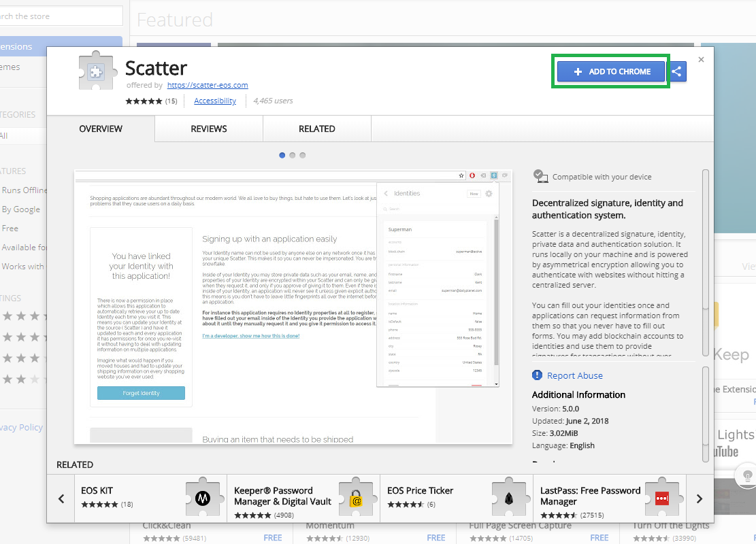
Task: Click the 4,465 users text
Action: [273, 101]
